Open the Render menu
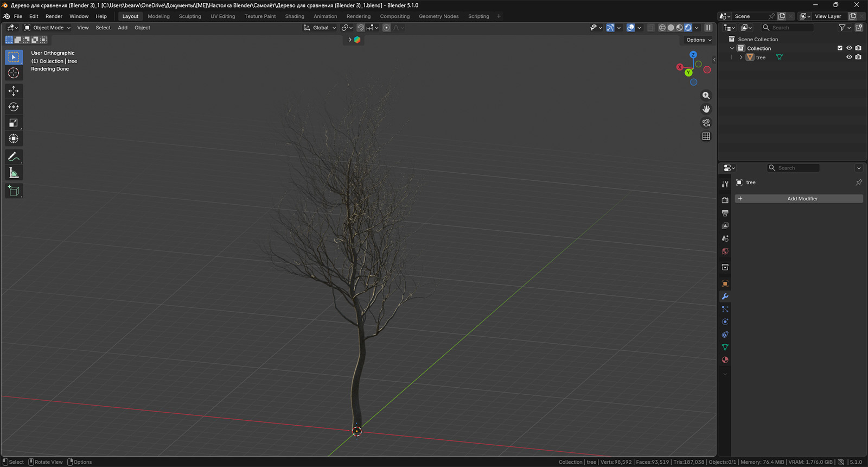The height and width of the screenshot is (467, 868). [54, 16]
